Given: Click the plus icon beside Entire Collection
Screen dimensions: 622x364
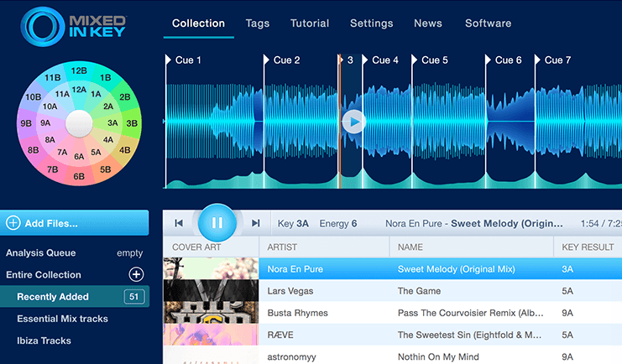Looking at the screenshot, I should coord(136,274).
